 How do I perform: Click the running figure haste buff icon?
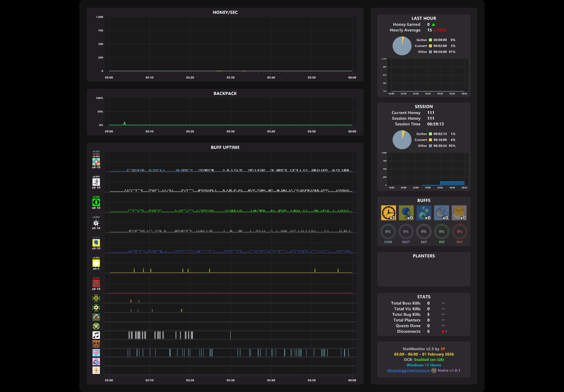(x=96, y=182)
